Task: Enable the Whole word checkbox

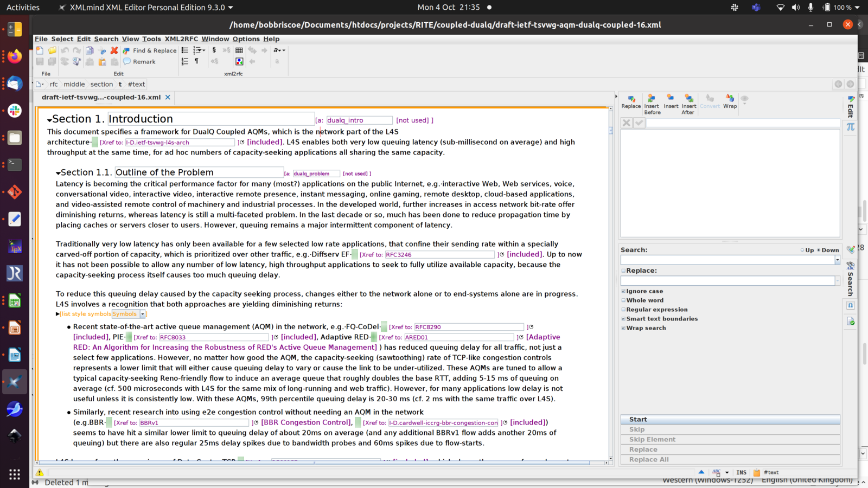Action: pyautogui.click(x=623, y=300)
